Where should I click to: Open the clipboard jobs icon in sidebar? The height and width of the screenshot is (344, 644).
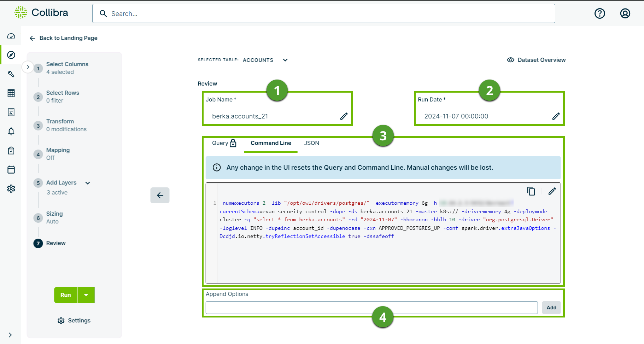[x=11, y=150]
